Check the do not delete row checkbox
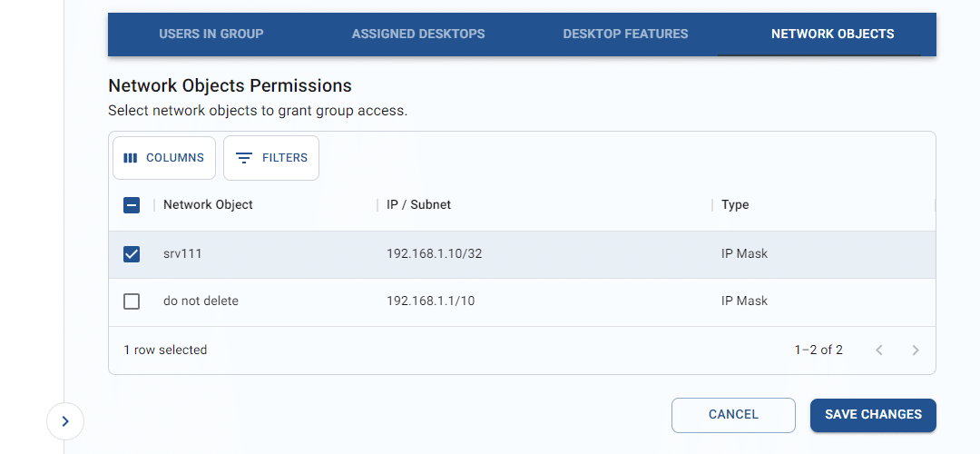Viewport: 980px width, 454px height. (132, 301)
